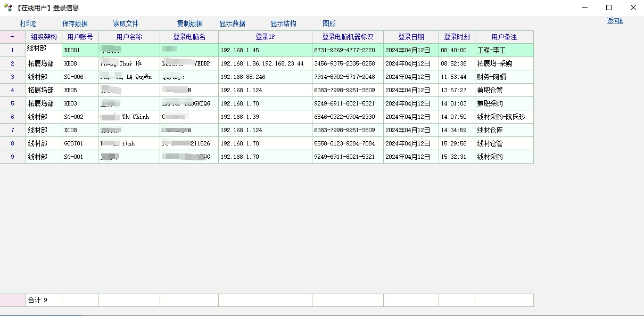The image size is (644, 316).
Task: Maximize the login info window
Action: point(609,7)
